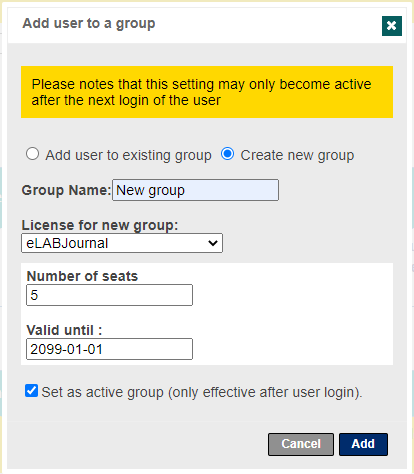This screenshot has height=474, width=414.
Task: Click the 'License for new group:' label
Action: pos(100,225)
